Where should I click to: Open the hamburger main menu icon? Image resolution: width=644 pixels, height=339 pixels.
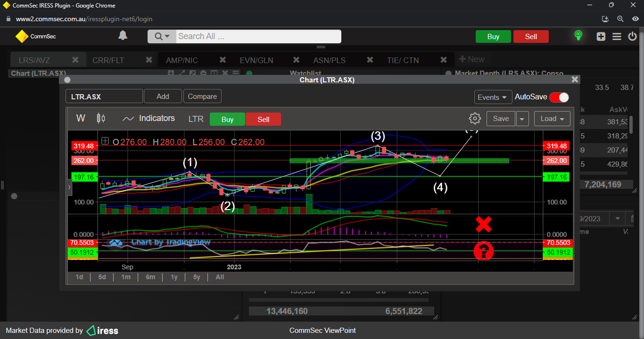point(617,36)
